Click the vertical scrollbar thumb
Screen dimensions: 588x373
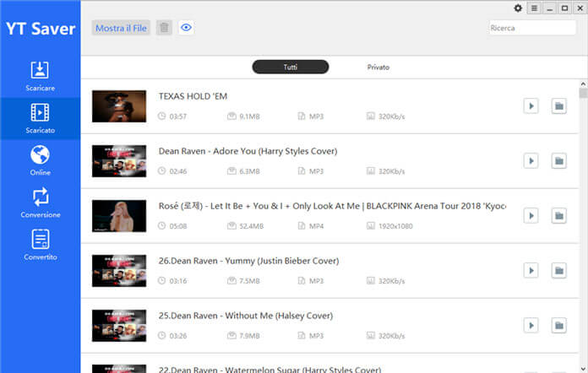click(583, 93)
